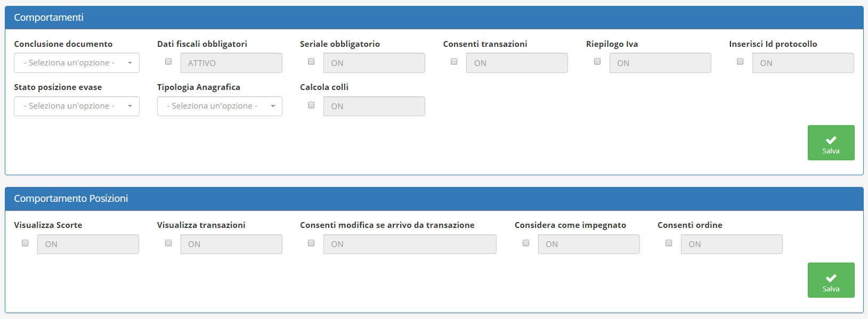This screenshot has height=319, width=868.
Task: Click Salva button in Comportamento Posizioni panel
Action: (831, 280)
